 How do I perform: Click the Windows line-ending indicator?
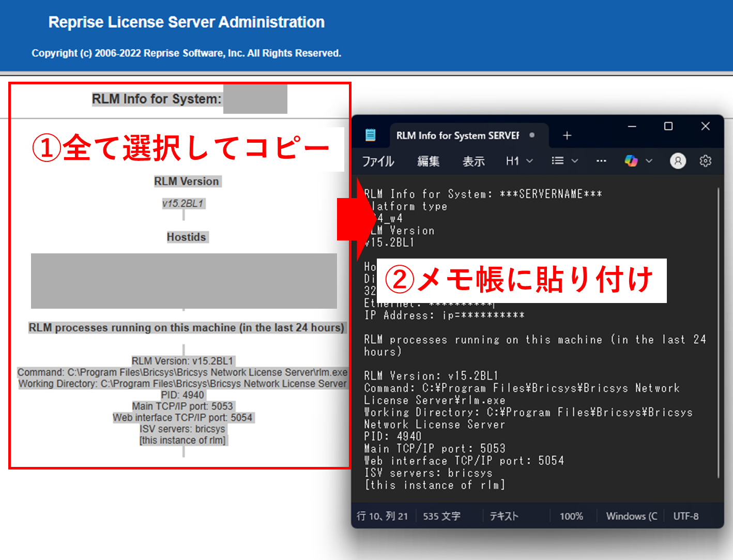pyautogui.click(x=631, y=516)
